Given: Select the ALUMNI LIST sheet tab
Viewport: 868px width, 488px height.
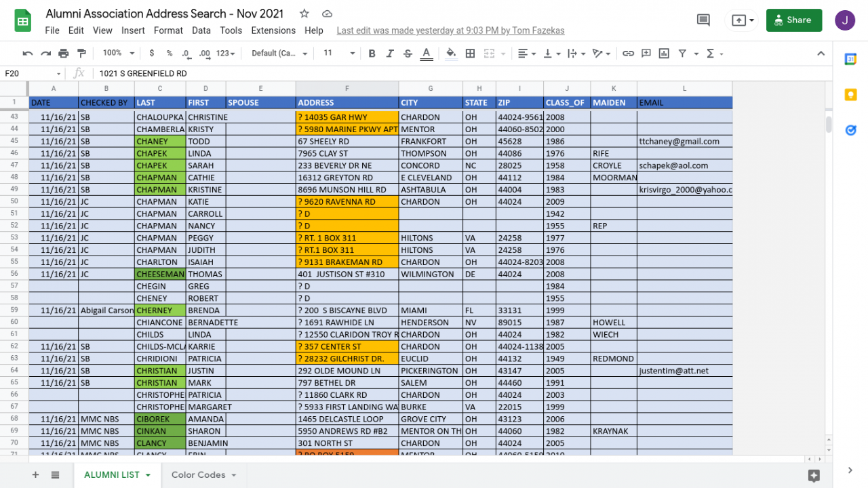Looking at the screenshot, I should [117, 475].
